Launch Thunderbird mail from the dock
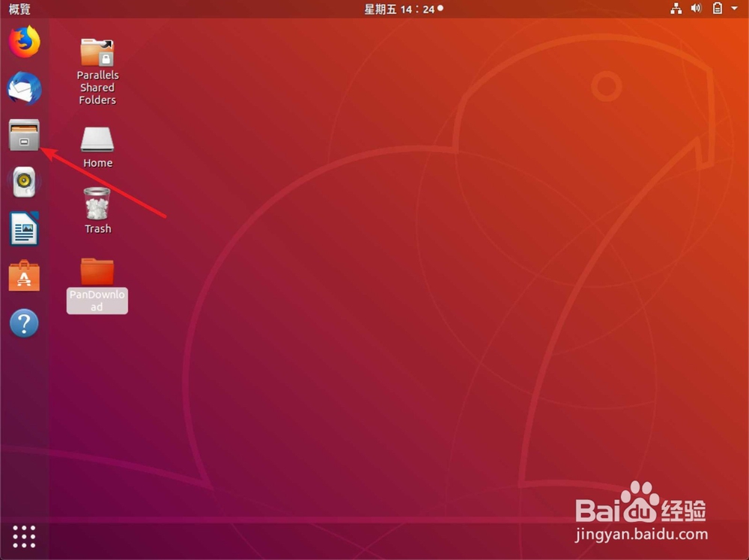This screenshot has width=749, height=560. (x=25, y=88)
